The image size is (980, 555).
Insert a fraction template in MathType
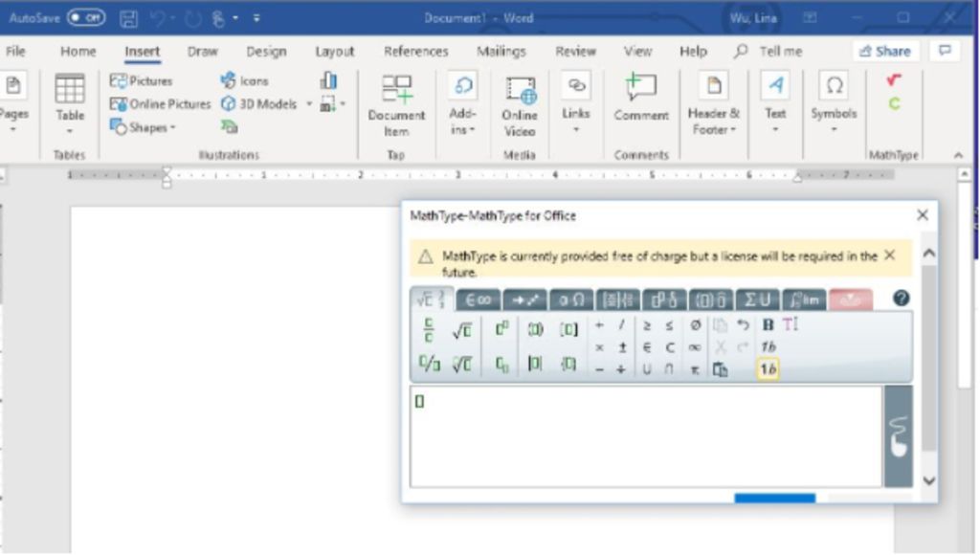click(428, 329)
